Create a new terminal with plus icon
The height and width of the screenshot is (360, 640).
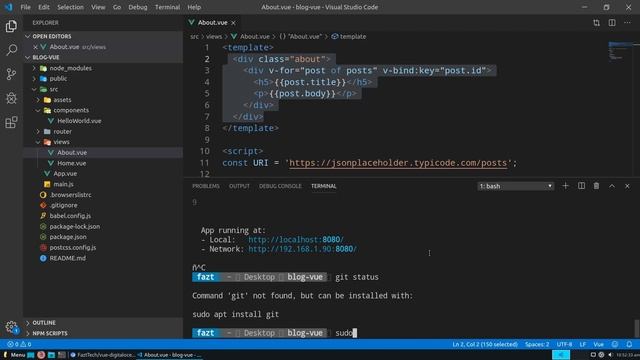tap(565, 186)
